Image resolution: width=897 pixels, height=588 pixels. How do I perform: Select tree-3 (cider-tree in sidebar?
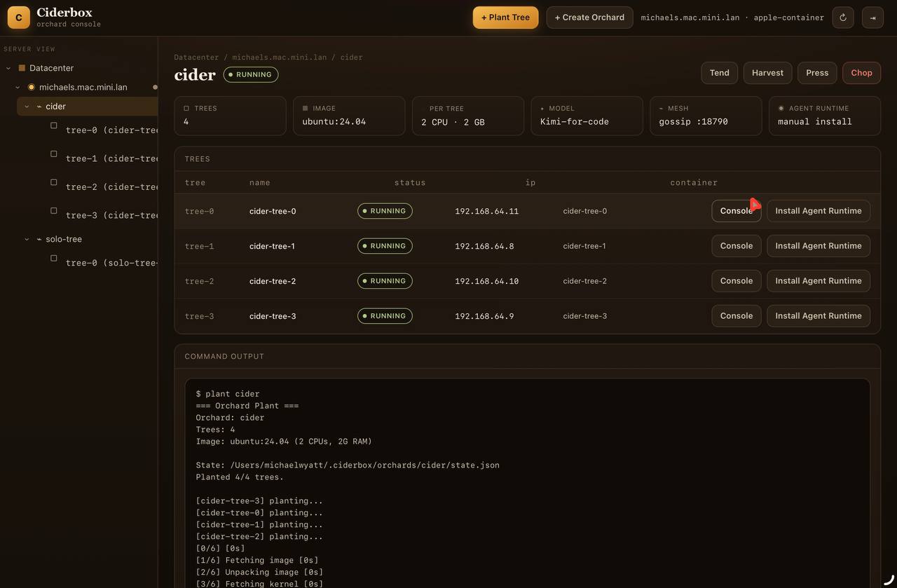[x=111, y=215]
